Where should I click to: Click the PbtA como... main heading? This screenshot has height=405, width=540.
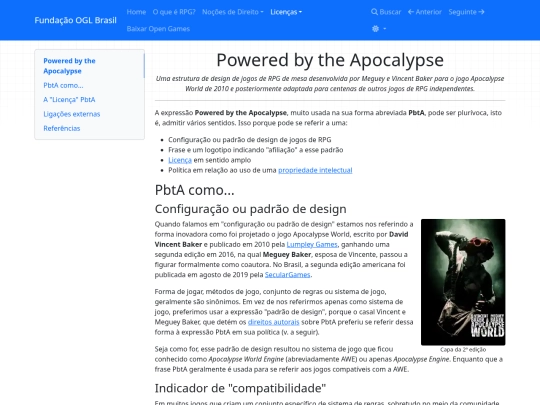[x=195, y=190]
